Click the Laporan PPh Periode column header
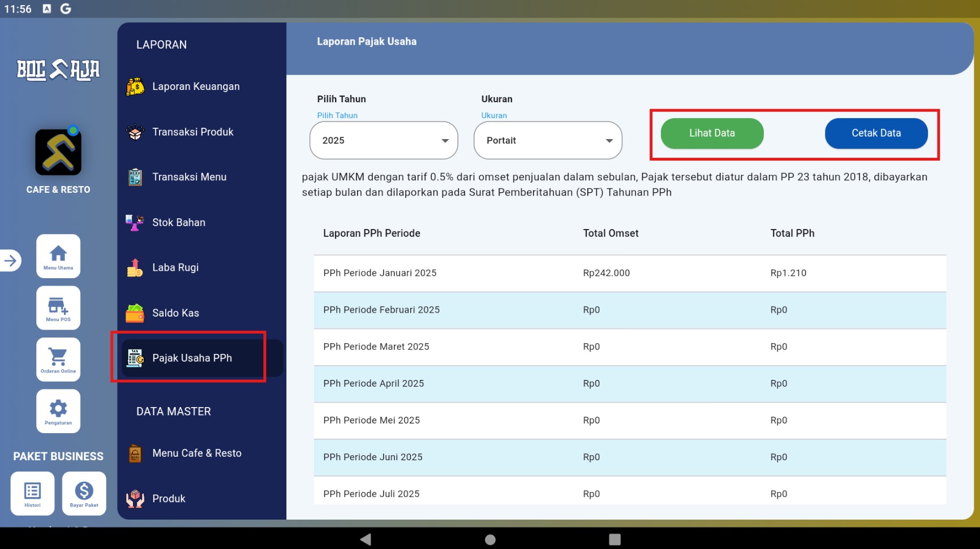Viewport: 980px width, 549px height. click(372, 233)
